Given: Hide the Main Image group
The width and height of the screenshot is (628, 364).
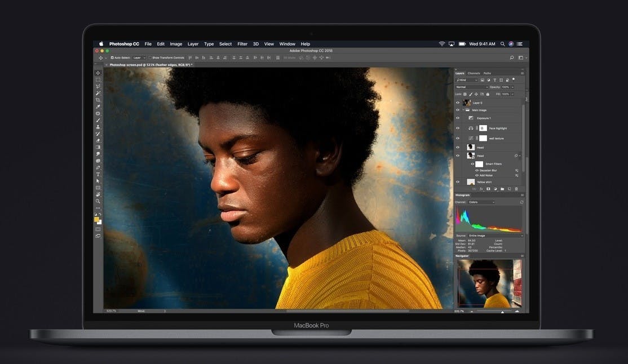Looking at the screenshot, I should click(458, 110).
